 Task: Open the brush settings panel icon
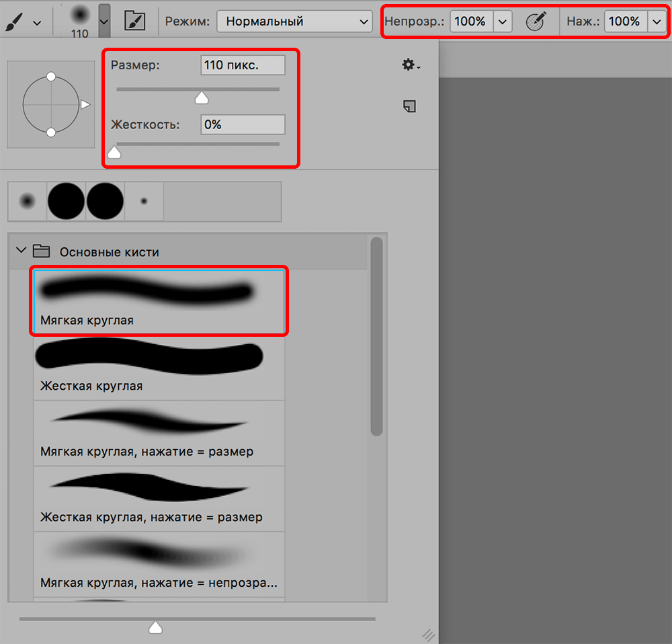pyautogui.click(x=135, y=22)
